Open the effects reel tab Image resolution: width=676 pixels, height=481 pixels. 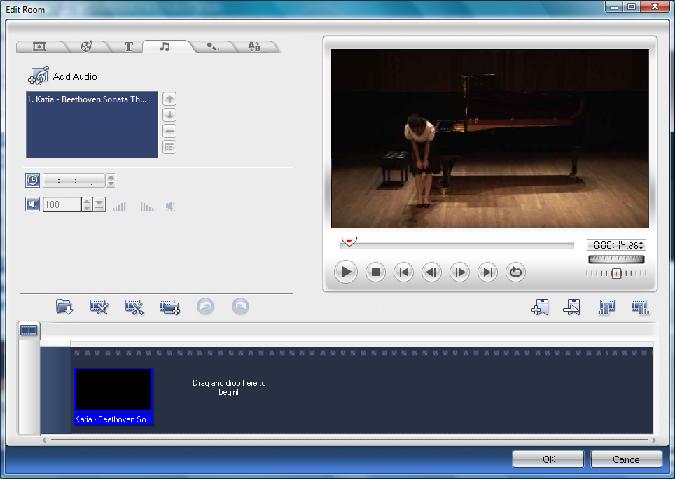click(x=87, y=46)
